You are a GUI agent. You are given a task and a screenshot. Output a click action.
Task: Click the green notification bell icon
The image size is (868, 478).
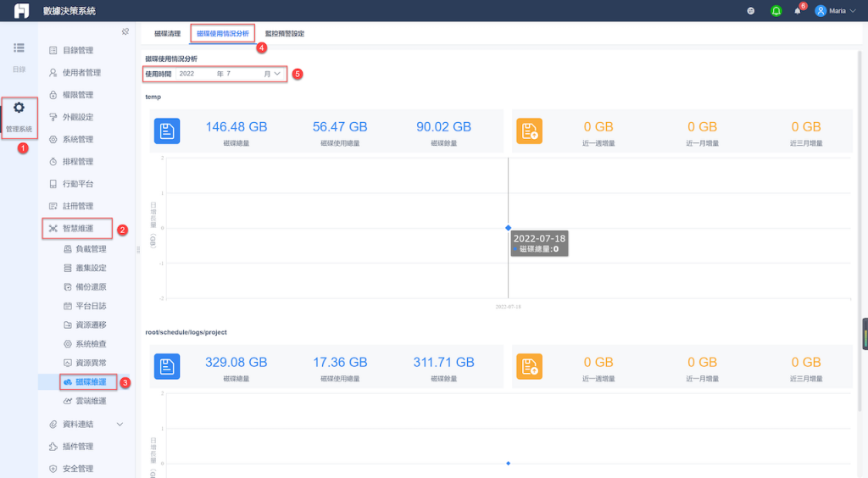(x=776, y=10)
